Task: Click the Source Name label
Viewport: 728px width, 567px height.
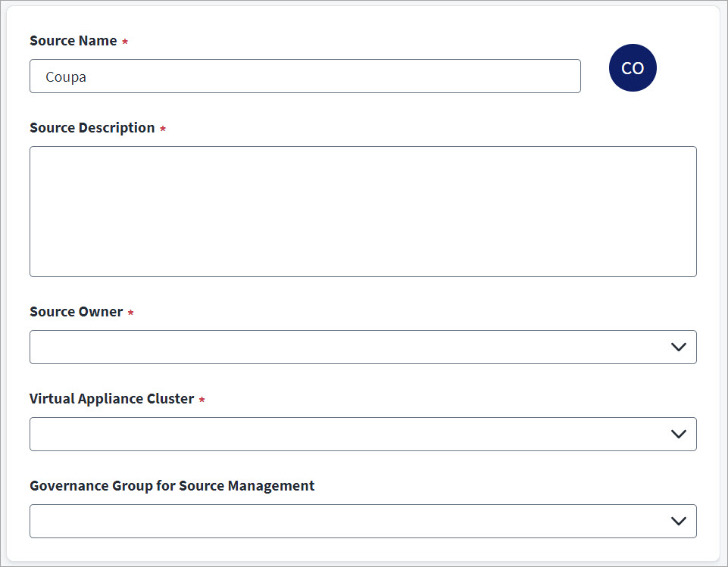Action: click(x=73, y=41)
